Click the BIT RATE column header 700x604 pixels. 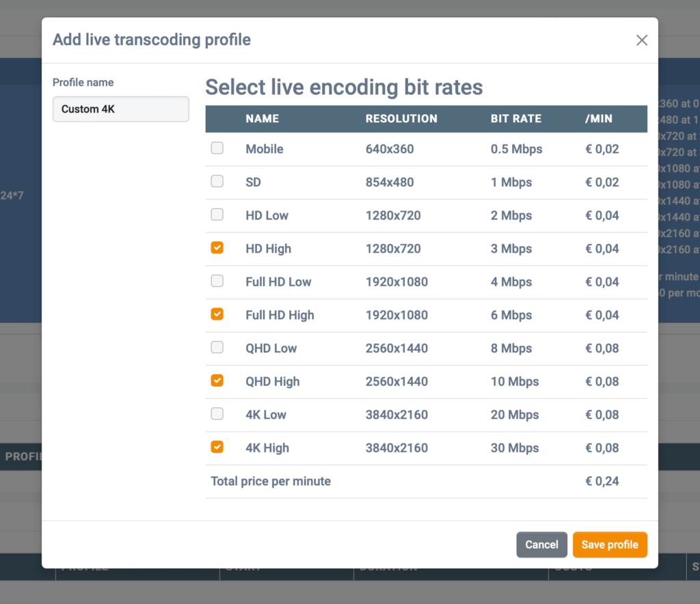click(x=515, y=119)
